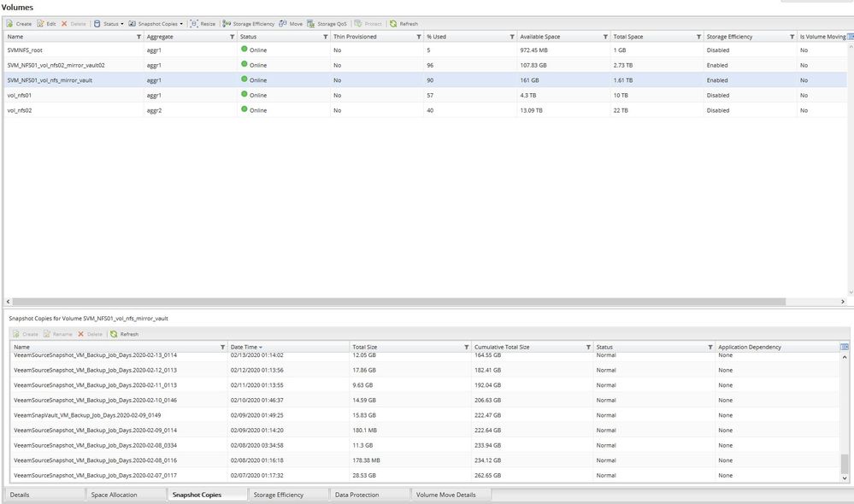Open Storage QoS from the toolbar
The image size is (854, 504).
point(327,24)
